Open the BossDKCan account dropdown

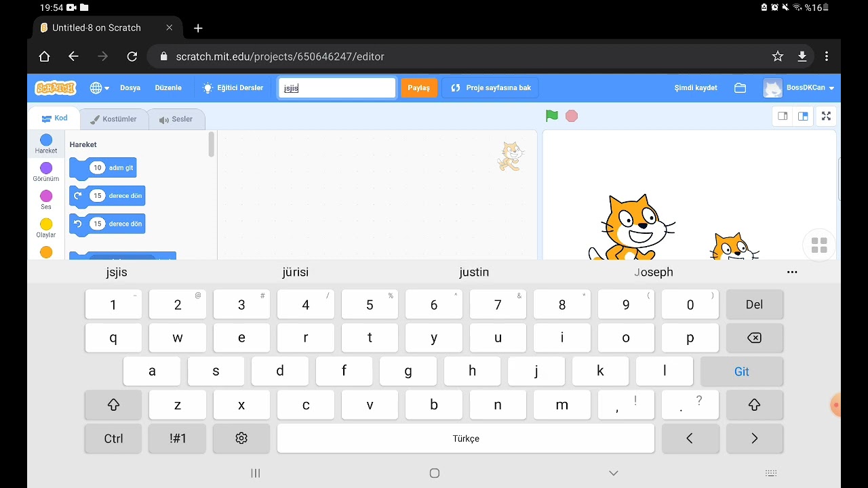pyautogui.click(x=800, y=88)
